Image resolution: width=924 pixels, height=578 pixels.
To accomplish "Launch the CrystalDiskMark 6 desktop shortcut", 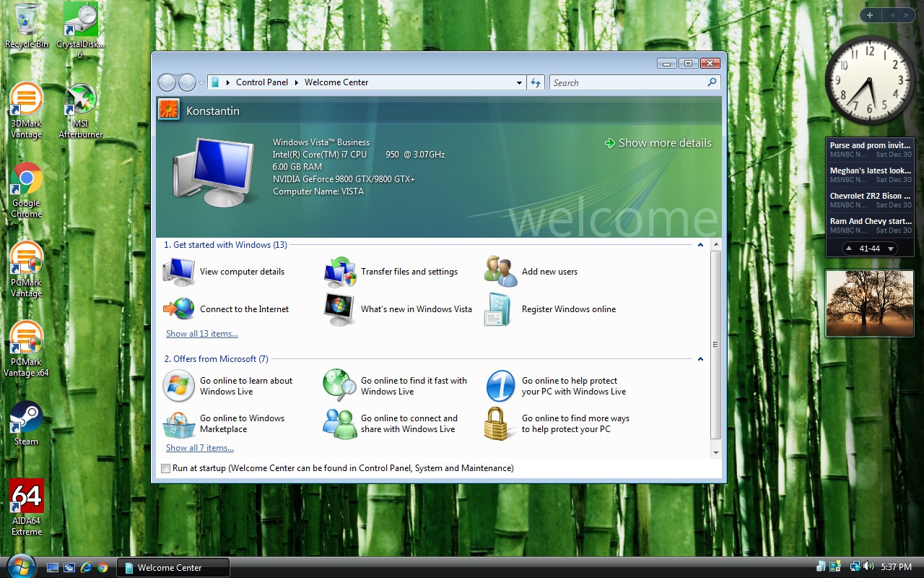I will pos(80,30).
